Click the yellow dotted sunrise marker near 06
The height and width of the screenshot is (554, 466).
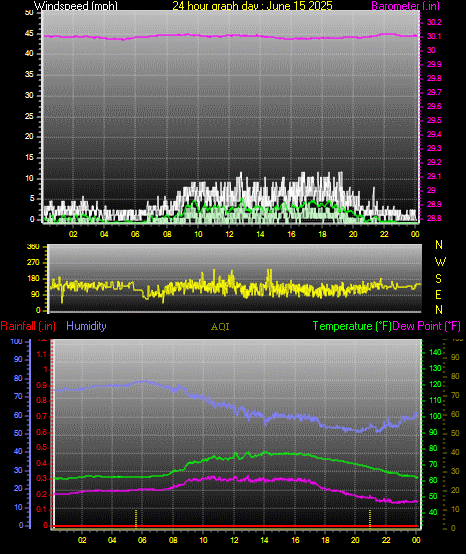tap(136, 518)
